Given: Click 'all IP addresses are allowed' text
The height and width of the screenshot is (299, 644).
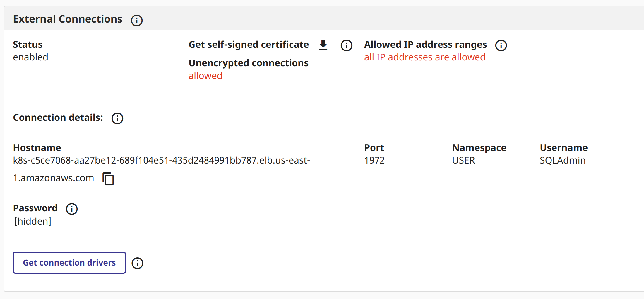Looking at the screenshot, I should coord(425,57).
